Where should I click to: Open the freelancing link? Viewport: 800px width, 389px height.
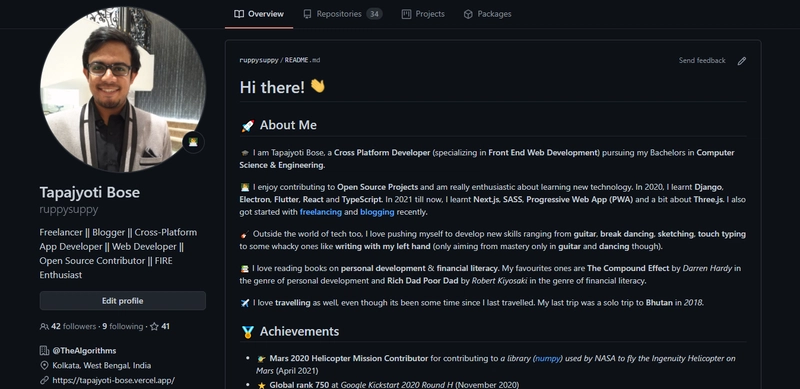[321, 212]
